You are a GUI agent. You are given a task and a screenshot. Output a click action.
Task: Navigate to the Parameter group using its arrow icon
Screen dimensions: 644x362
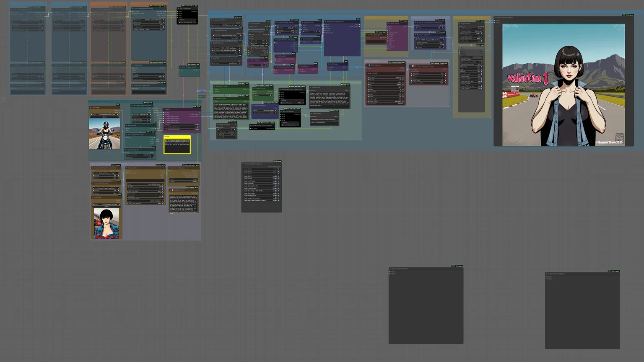(x=278, y=184)
